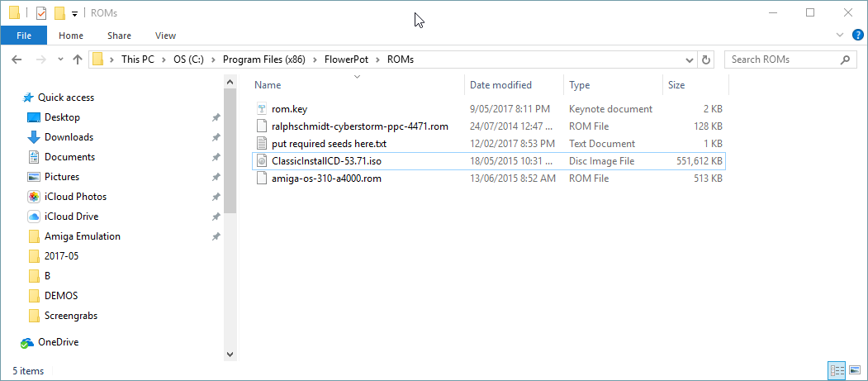Click FlowerPot in the breadcrumb path

click(x=349, y=60)
